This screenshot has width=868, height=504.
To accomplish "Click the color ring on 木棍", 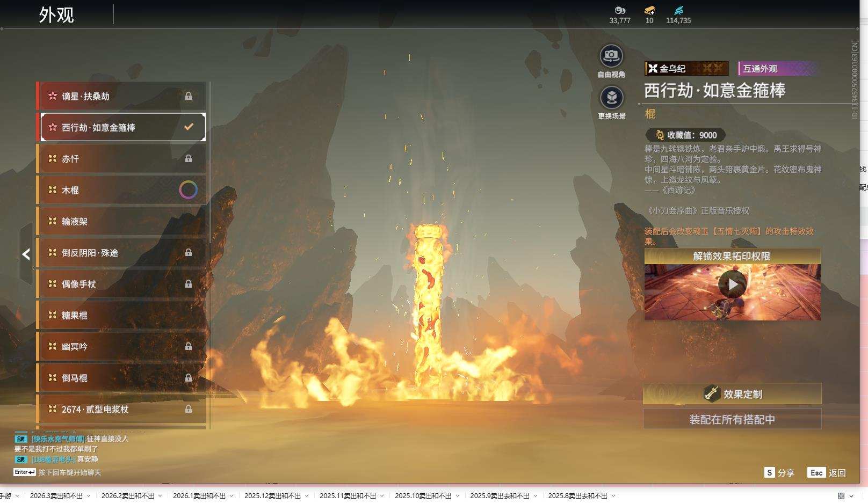I will point(188,190).
